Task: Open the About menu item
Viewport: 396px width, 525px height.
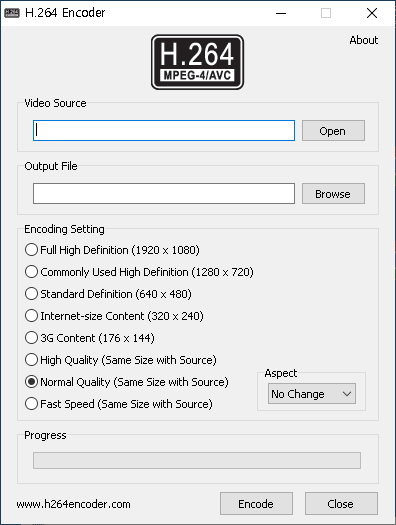Action: click(364, 40)
